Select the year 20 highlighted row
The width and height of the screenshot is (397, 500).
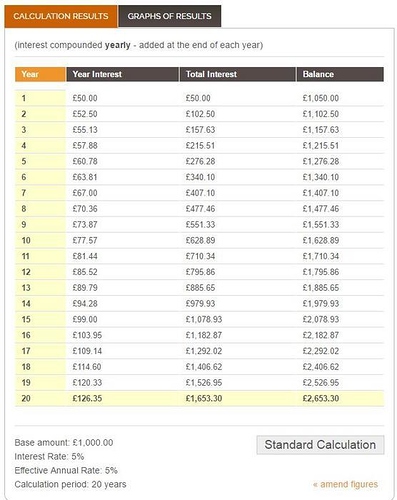coord(199,398)
